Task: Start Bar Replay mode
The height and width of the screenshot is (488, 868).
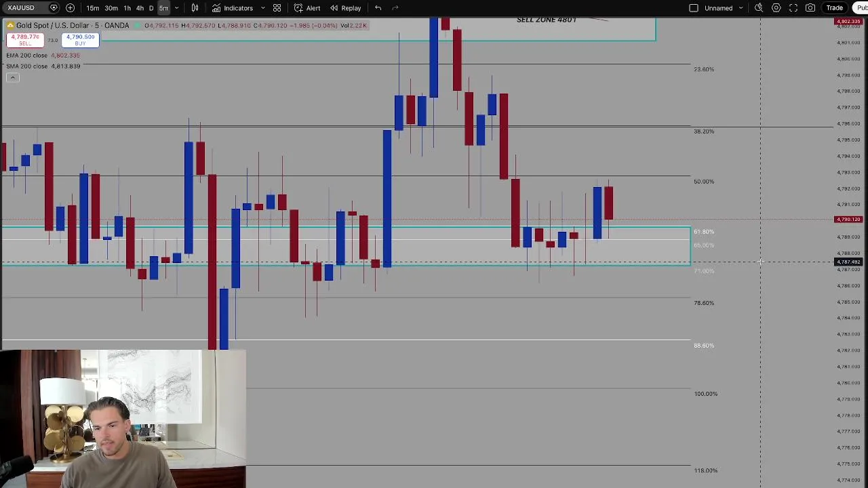Action: click(x=345, y=8)
